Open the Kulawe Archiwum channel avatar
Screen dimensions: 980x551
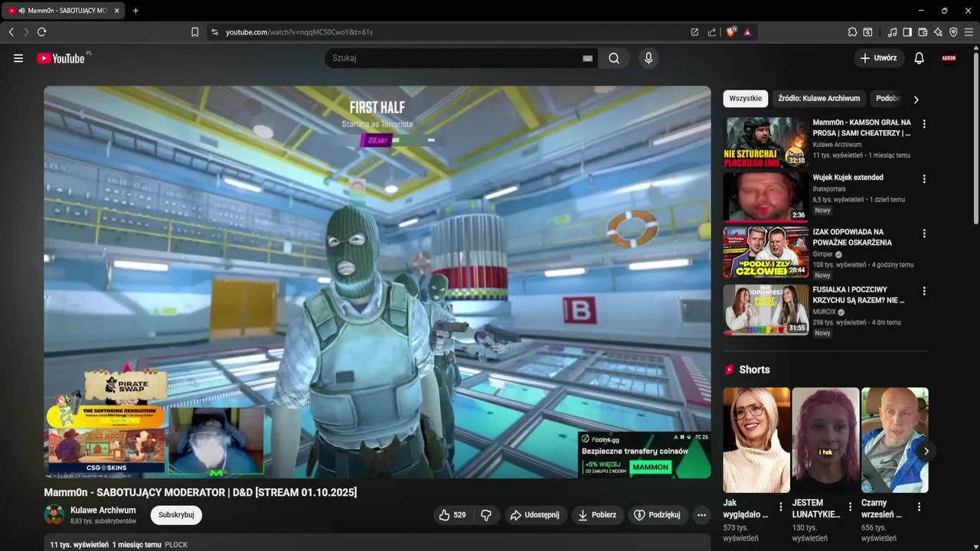54,515
